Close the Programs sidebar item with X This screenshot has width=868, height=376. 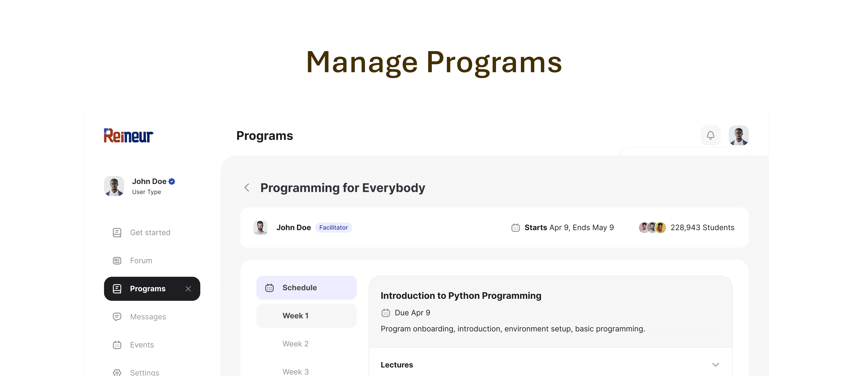[188, 289]
